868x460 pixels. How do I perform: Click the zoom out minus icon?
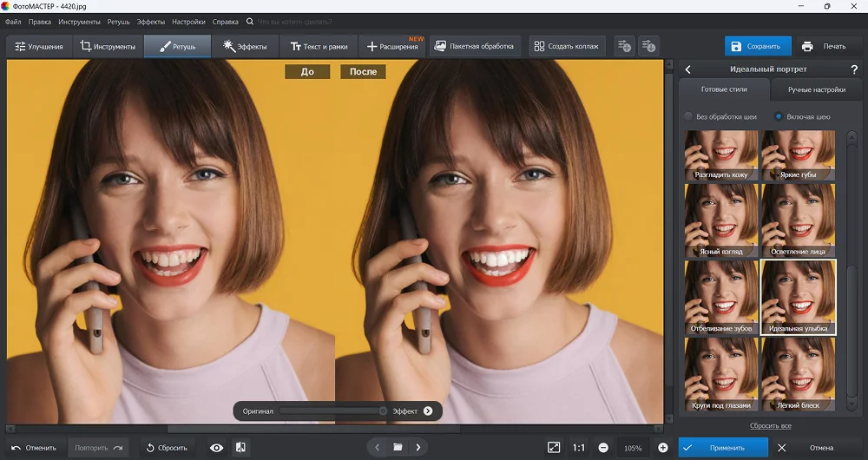click(603, 448)
